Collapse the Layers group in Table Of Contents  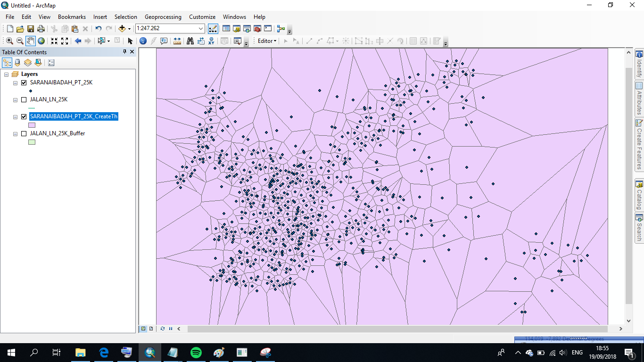click(x=6, y=74)
